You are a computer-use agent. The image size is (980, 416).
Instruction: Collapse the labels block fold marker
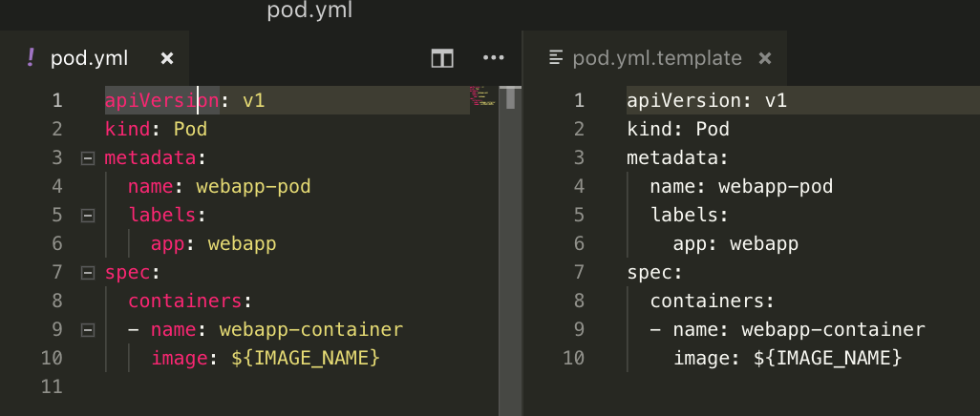point(88,215)
